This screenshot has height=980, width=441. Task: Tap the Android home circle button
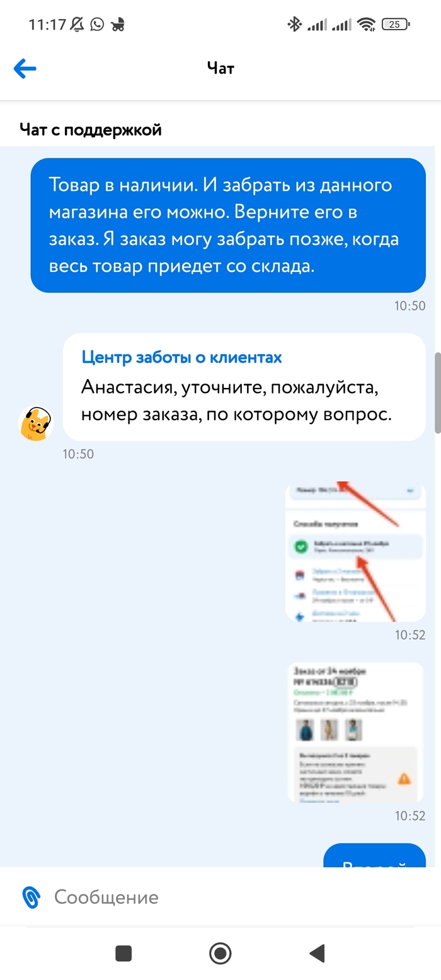point(220,953)
